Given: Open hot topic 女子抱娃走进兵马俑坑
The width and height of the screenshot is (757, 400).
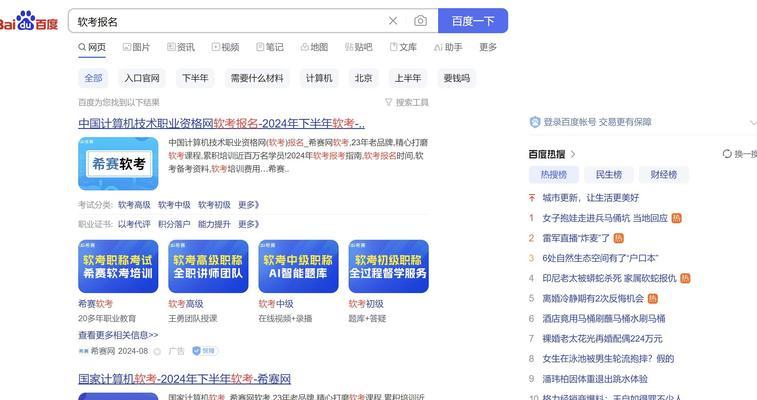Looking at the screenshot, I should [605, 218].
